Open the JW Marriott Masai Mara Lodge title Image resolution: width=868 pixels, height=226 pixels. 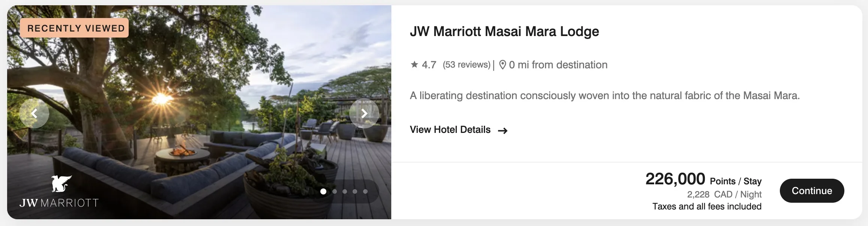(x=504, y=32)
